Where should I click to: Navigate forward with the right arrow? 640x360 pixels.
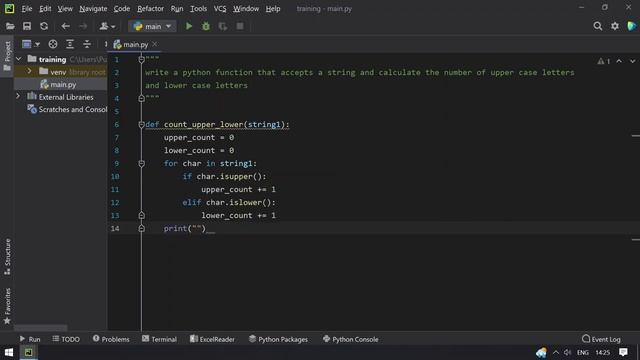(83, 27)
